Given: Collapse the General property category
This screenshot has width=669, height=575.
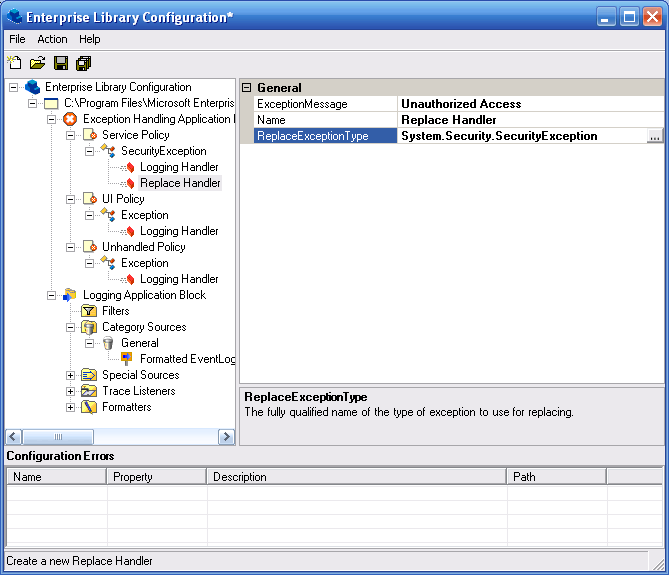Looking at the screenshot, I should coord(247,88).
